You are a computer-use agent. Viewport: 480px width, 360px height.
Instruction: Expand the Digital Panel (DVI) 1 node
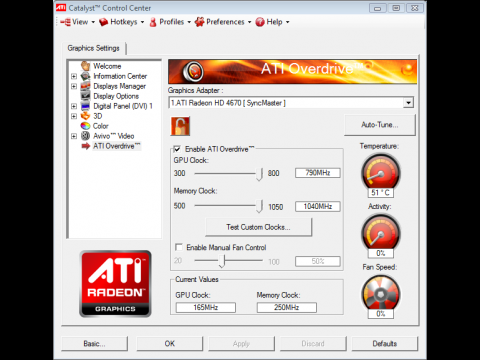[x=74, y=106]
